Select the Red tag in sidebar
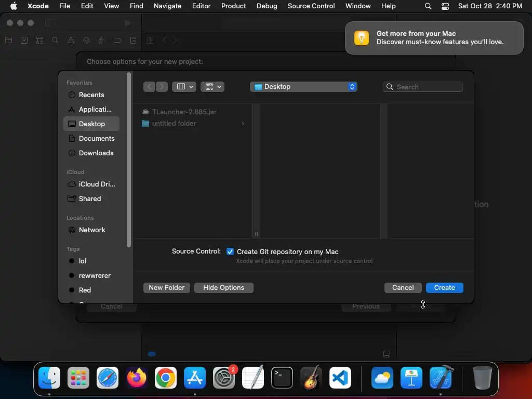This screenshot has height=399, width=532. 91,290
